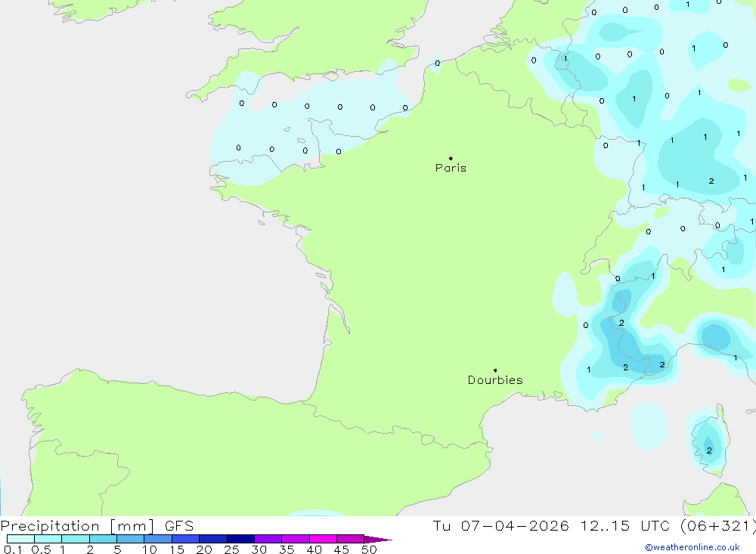Pick the 20–25 mm legend swatch
This screenshot has height=554, width=756.
[x=213, y=539]
